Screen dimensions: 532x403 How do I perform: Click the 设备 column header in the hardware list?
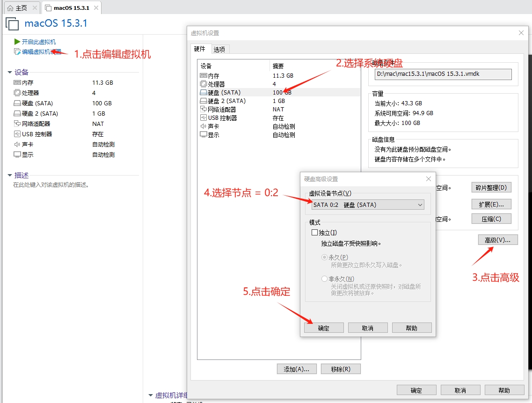click(x=206, y=66)
